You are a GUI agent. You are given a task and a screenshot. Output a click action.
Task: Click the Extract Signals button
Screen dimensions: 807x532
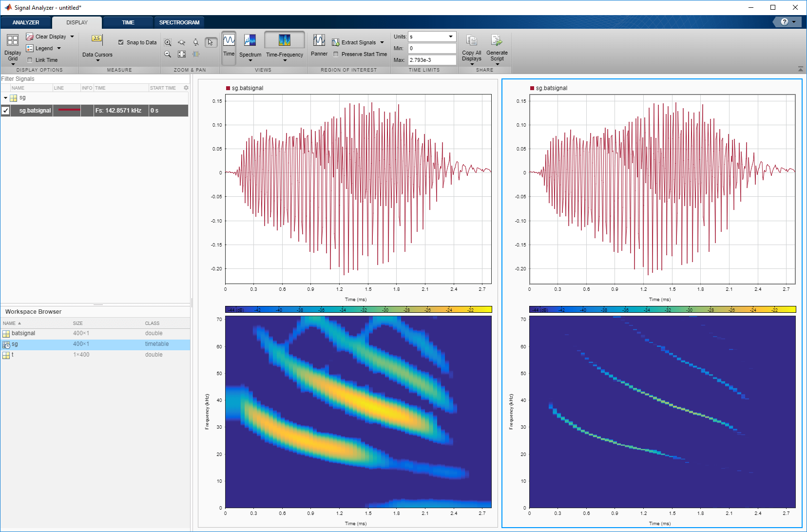(x=358, y=42)
